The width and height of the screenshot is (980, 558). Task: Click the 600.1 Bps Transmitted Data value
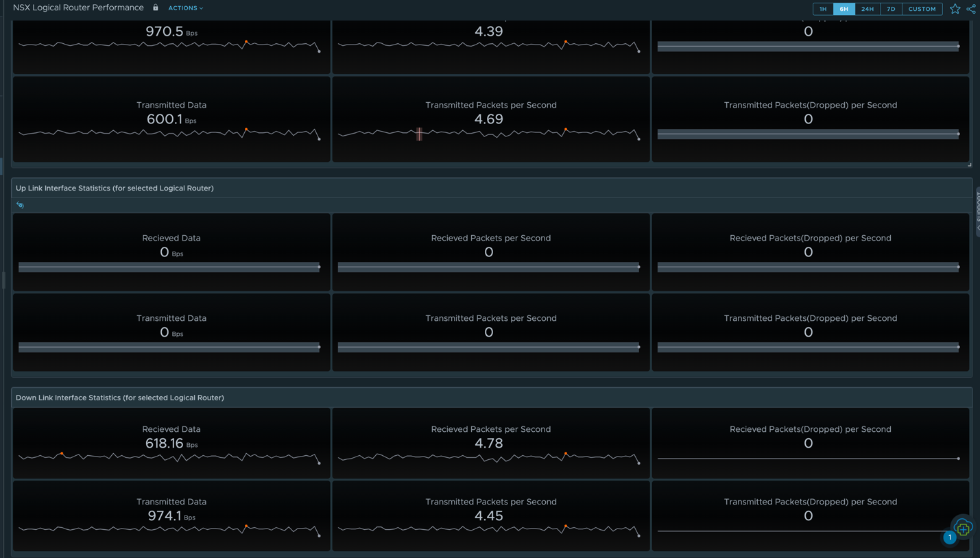(x=171, y=119)
